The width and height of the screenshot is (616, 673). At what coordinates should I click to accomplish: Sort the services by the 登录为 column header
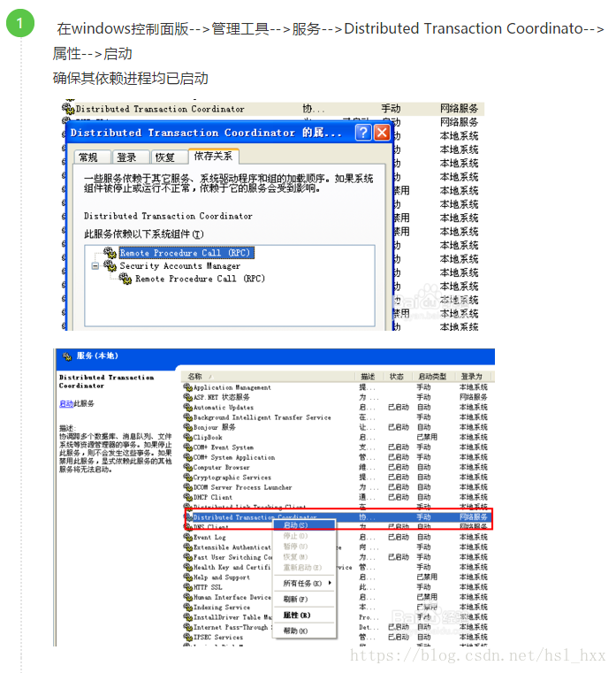coord(471,377)
